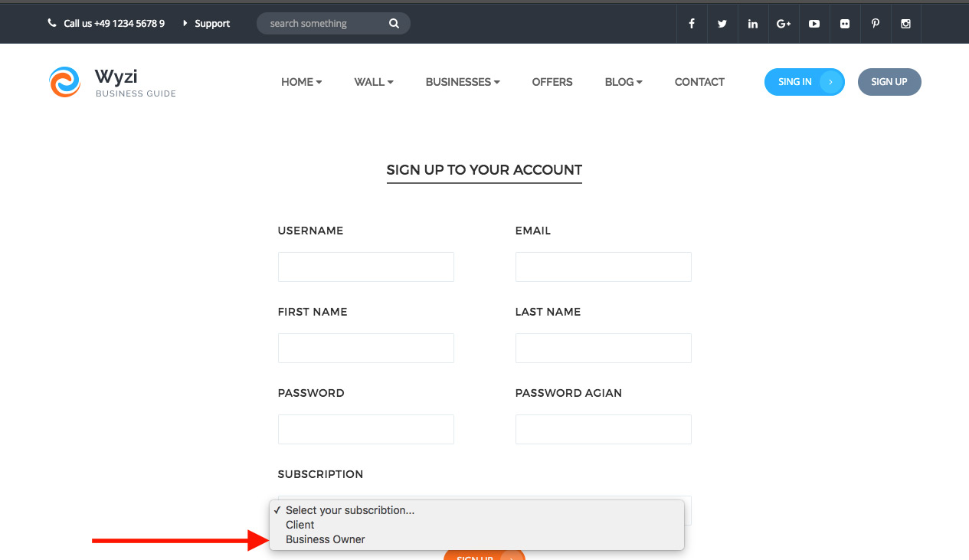This screenshot has width=969, height=560.
Task: Open the Facebook social icon
Action: pos(691,24)
